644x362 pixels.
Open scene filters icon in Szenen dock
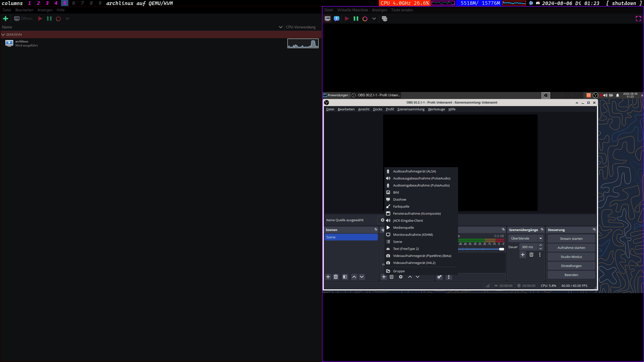tap(345, 277)
